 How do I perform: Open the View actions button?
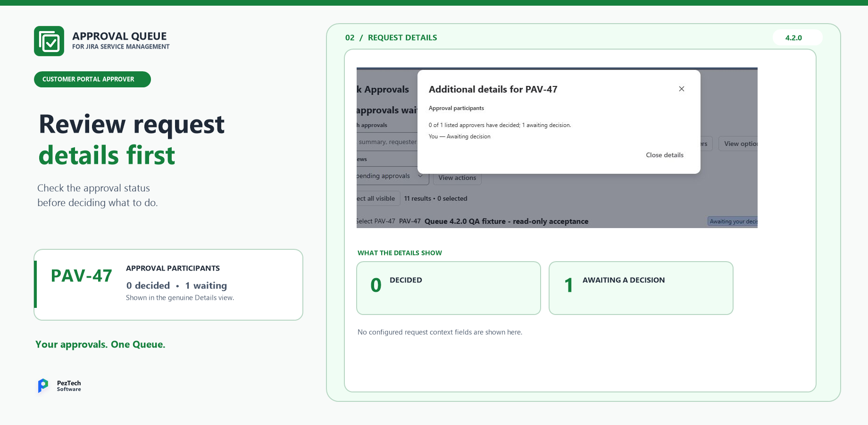point(457,178)
